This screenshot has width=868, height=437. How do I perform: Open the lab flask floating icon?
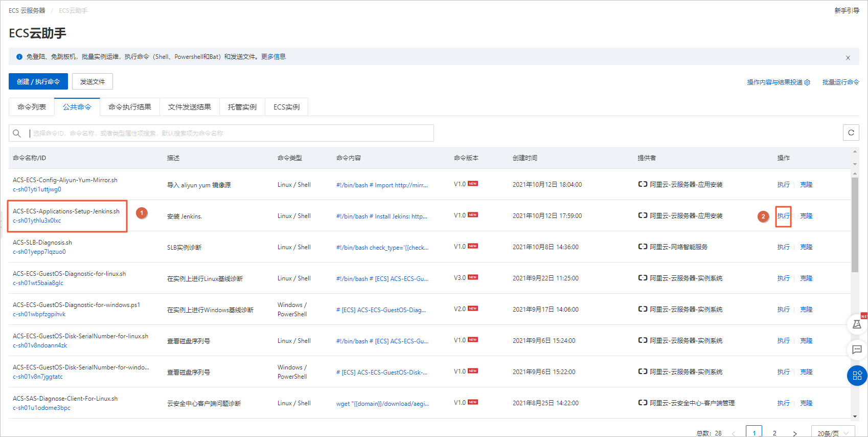857,324
